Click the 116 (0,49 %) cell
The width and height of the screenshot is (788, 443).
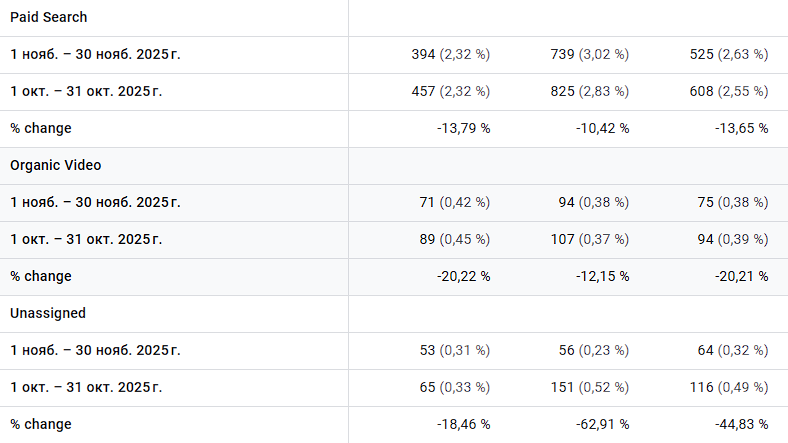[730, 387]
